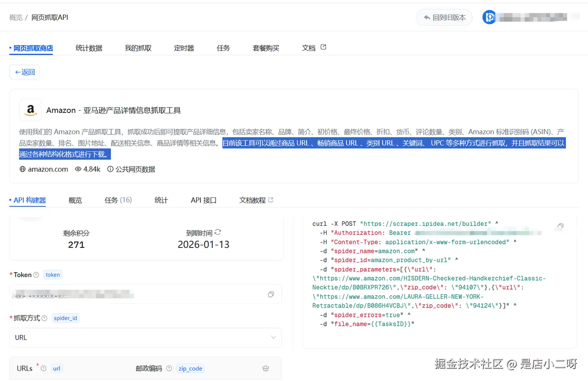
Task: Click the 回到旧版本 button
Action: pyautogui.click(x=444, y=17)
